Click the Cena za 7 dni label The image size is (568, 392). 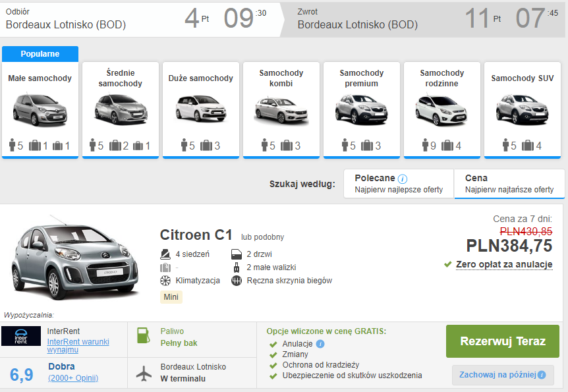click(x=523, y=219)
